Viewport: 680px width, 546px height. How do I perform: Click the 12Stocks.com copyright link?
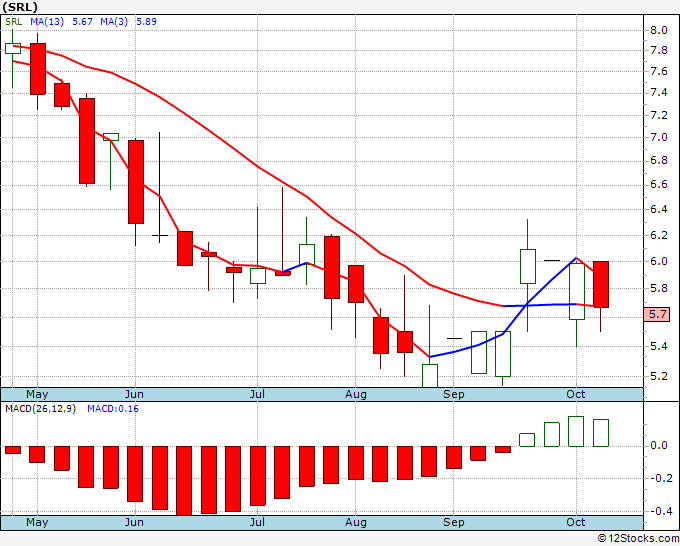638,538
